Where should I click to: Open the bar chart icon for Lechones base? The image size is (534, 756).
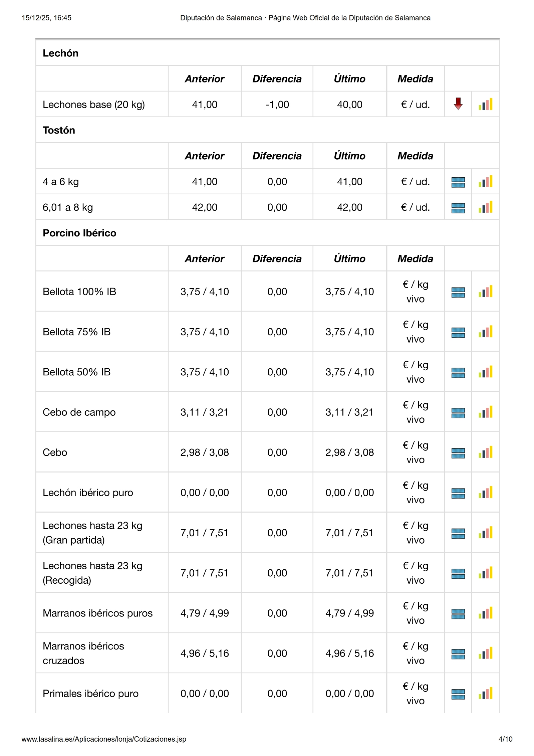(485, 105)
